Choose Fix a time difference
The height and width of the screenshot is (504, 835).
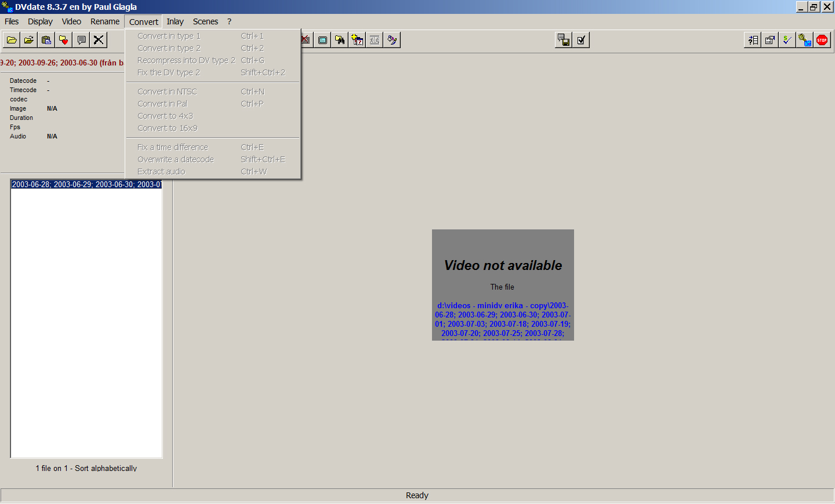coord(213,147)
